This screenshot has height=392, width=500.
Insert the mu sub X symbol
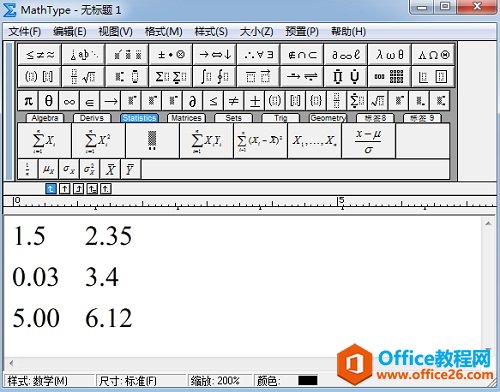(x=49, y=169)
